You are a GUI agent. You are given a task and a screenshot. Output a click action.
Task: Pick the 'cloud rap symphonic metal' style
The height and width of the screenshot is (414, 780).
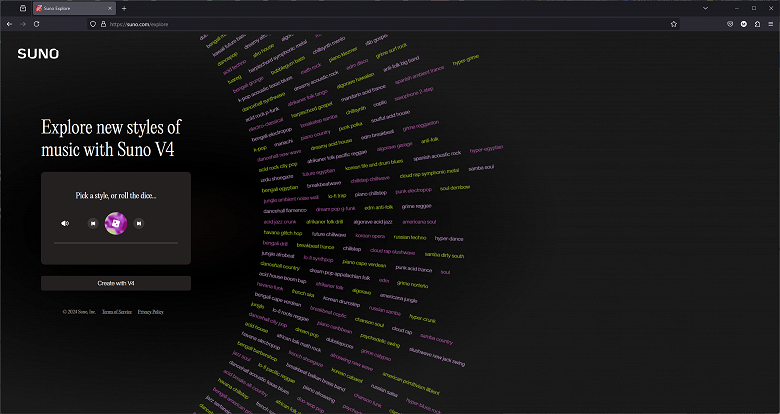[x=429, y=173]
